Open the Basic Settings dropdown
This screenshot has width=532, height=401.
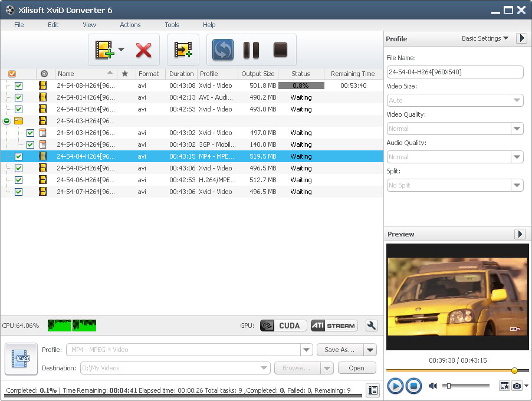(485, 38)
